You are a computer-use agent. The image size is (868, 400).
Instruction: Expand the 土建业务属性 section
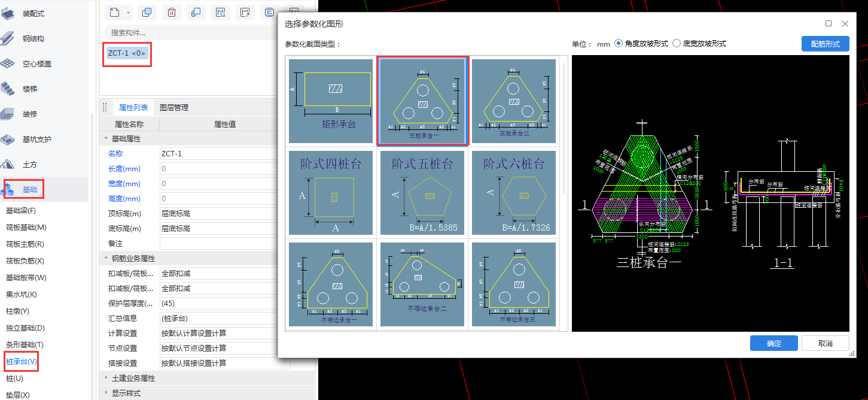tap(106, 378)
